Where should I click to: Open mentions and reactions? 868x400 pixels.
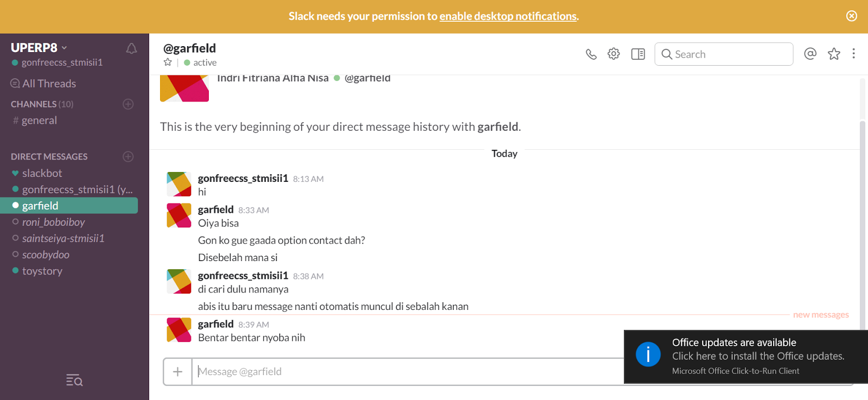pos(810,54)
